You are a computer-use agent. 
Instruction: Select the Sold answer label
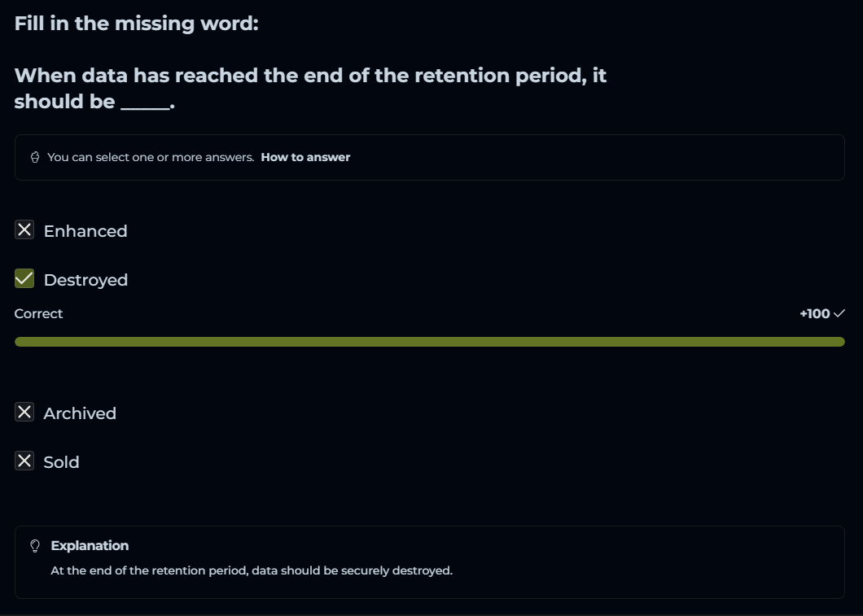(x=61, y=462)
